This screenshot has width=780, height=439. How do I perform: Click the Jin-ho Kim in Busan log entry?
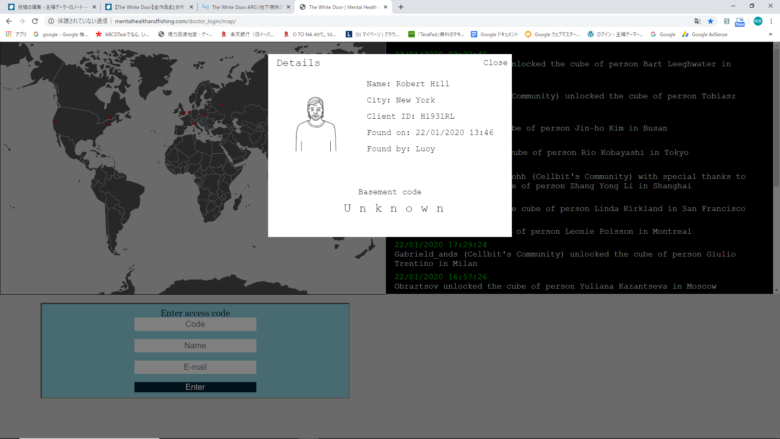589,128
